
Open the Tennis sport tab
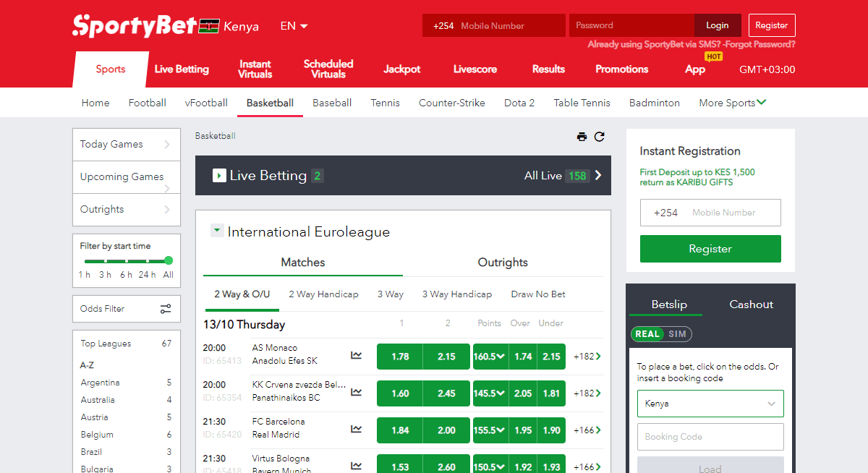385,103
